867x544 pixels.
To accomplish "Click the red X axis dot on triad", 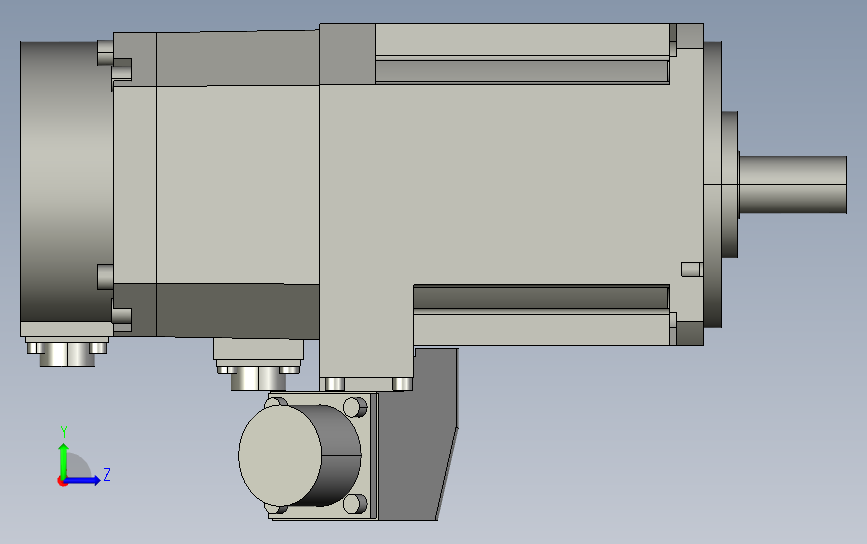I will [62, 482].
